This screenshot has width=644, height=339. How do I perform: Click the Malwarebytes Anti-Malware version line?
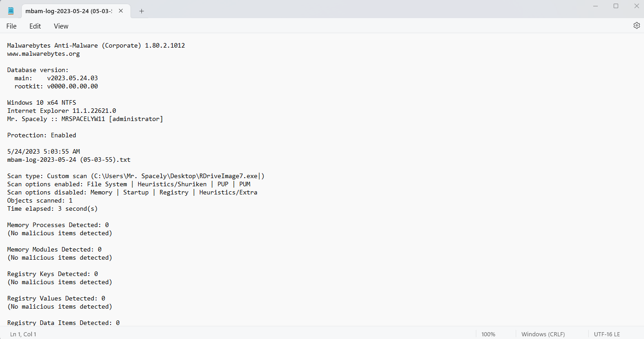[x=96, y=46]
